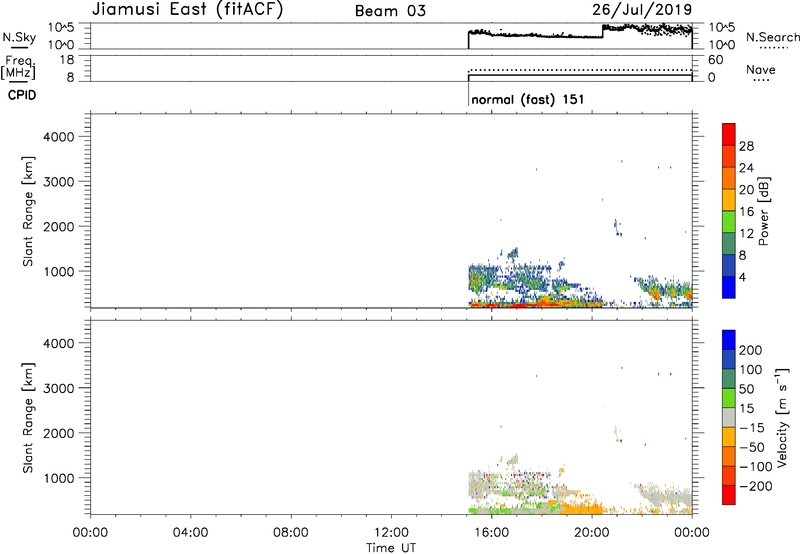Click the light green 12–16 dB Power swatch
This screenshot has height=554, width=800.
point(729,222)
